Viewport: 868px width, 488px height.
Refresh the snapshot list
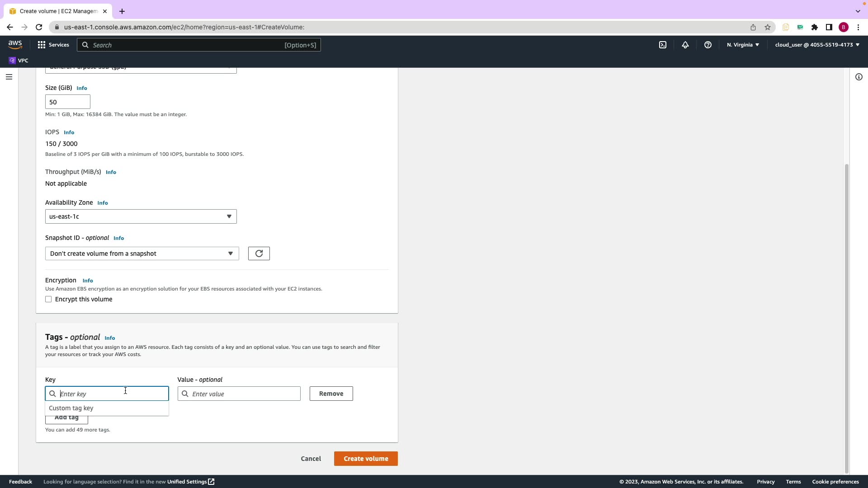(259, 253)
